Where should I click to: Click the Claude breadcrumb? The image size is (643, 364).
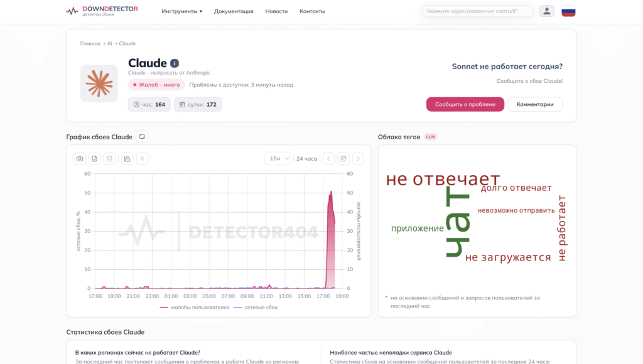coord(127,43)
